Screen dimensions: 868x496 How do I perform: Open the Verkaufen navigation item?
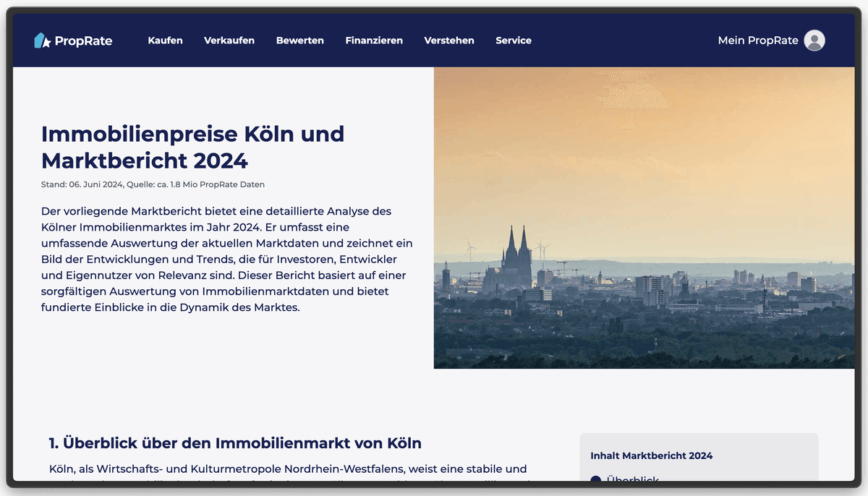coord(229,40)
